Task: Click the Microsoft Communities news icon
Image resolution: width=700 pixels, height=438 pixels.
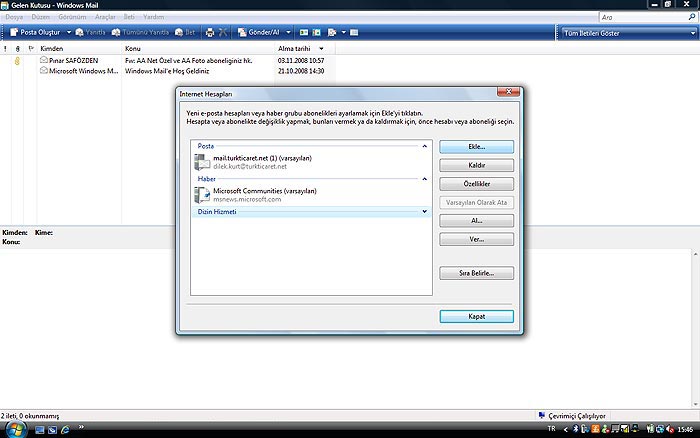Action: (x=202, y=195)
